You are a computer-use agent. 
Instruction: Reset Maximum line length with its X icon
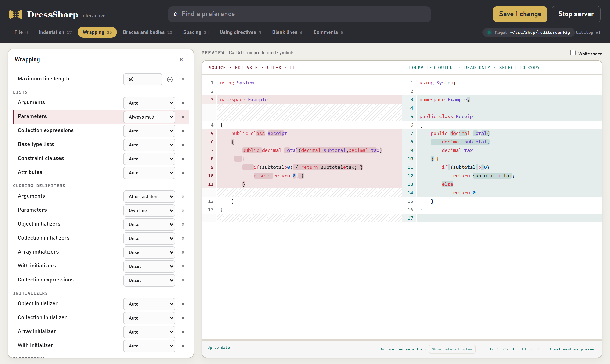point(183,79)
